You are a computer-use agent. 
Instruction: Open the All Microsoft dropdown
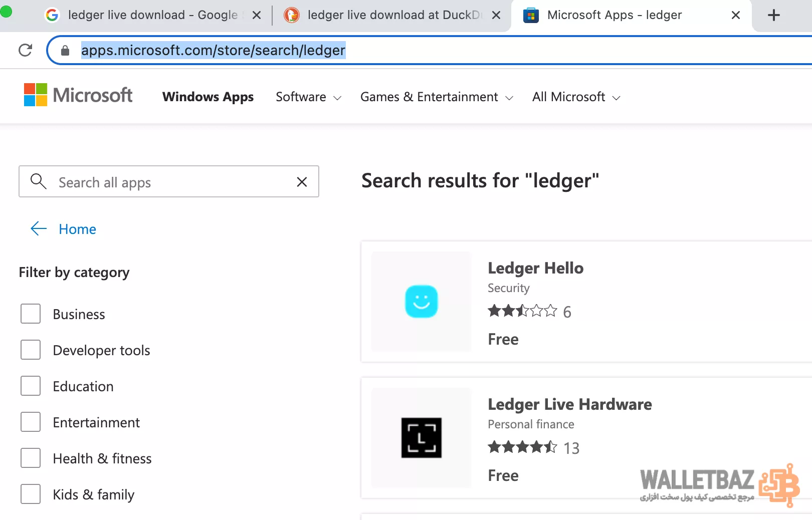(x=576, y=97)
